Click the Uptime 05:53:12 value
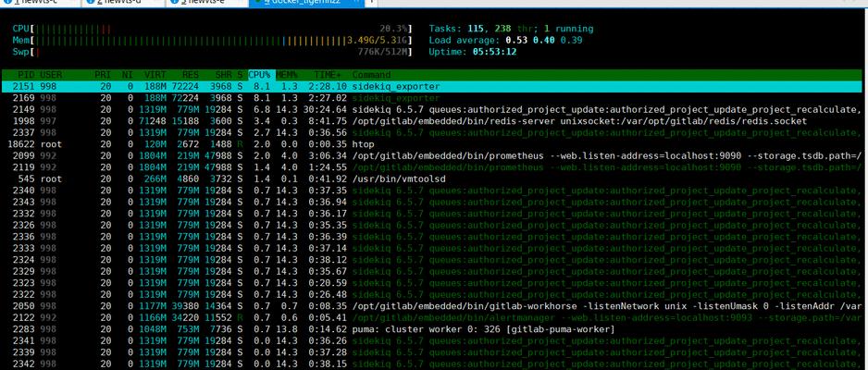 pyautogui.click(x=494, y=52)
